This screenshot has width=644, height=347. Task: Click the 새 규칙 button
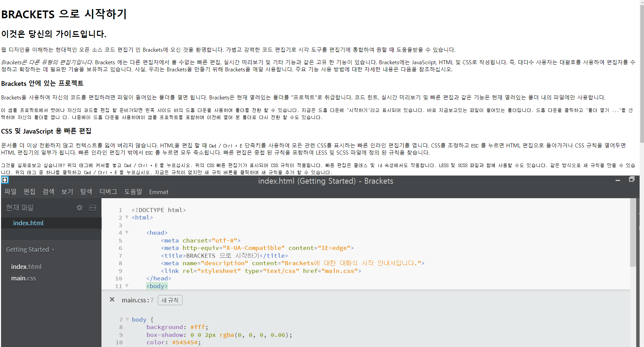[170, 300]
